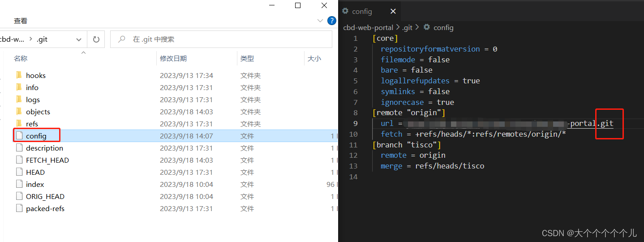This screenshot has width=644, height=242.
Task: Click [remote "origin"] section header
Action: tap(409, 112)
